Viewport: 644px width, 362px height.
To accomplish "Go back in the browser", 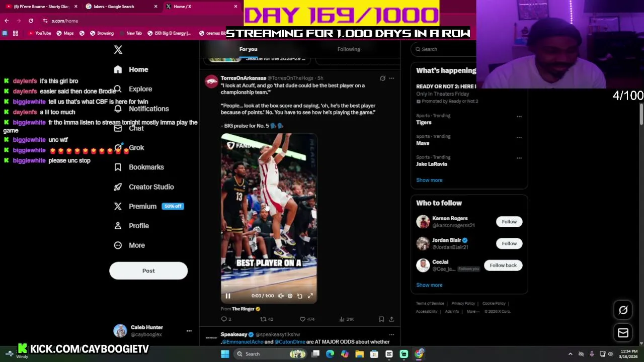I will click(7, 21).
